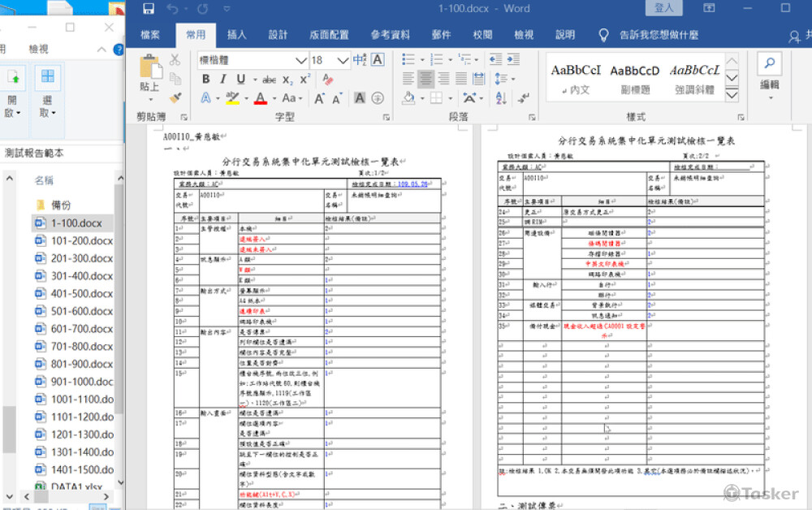Switch to the 校閱 ribbon tab
Image resolution: width=812 pixels, height=510 pixels.
482,35
